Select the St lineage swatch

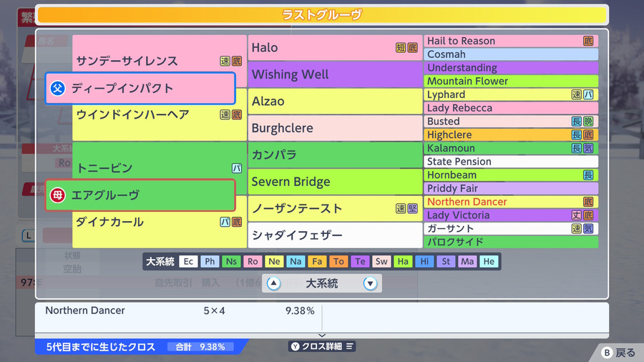point(446,261)
